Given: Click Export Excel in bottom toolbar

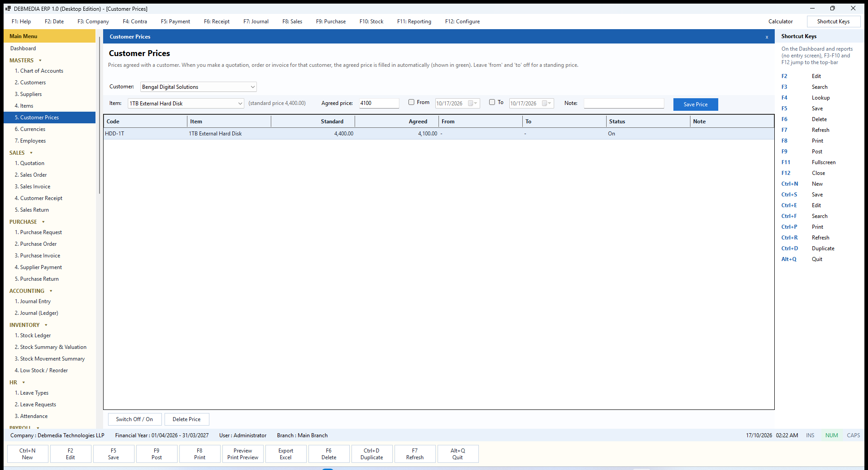Looking at the screenshot, I should click(x=286, y=454).
